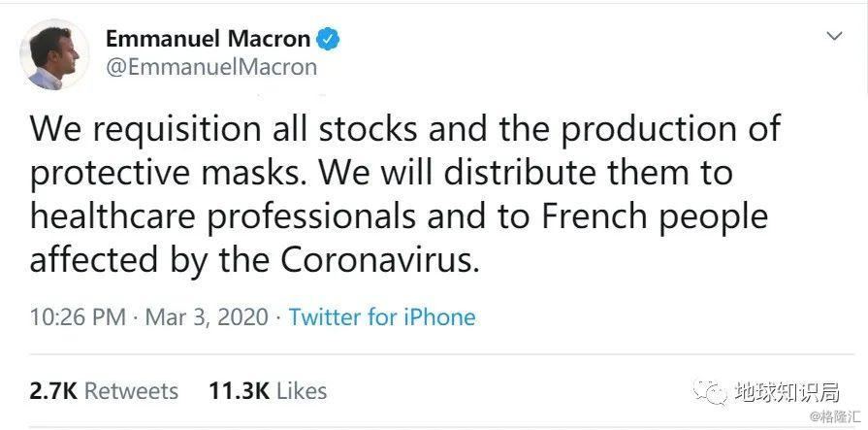The height and width of the screenshot is (430, 868).
Task: View the 11.3K Likes list
Action: tap(268, 391)
